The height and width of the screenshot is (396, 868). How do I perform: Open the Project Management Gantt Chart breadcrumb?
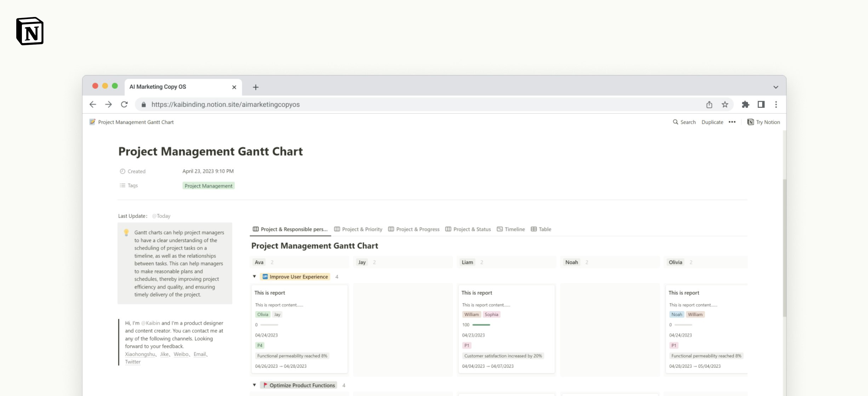point(136,122)
